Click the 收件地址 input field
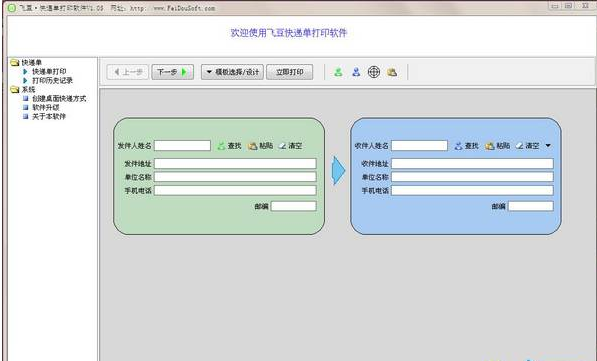This screenshot has height=361, width=597. pyautogui.click(x=472, y=164)
